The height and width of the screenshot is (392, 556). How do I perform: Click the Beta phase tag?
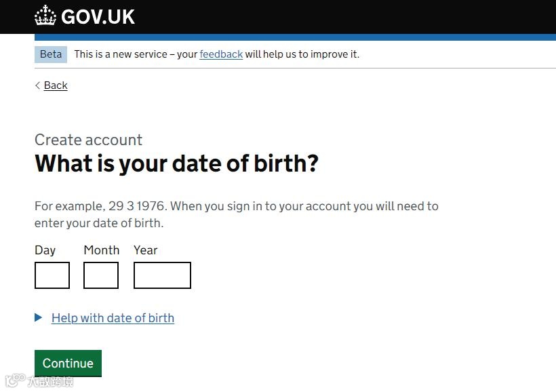(51, 54)
